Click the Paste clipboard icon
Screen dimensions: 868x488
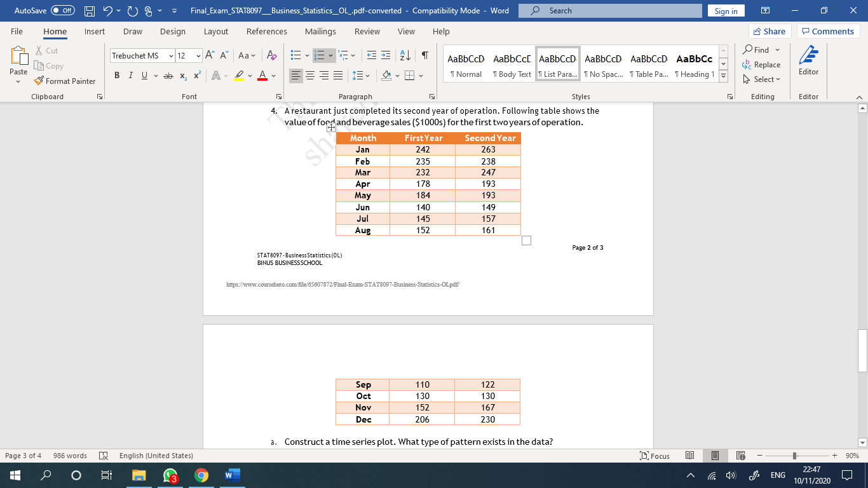click(18, 57)
